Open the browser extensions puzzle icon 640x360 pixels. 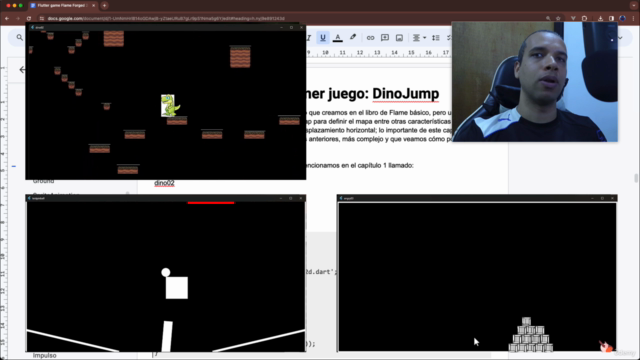(x=584, y=18)
